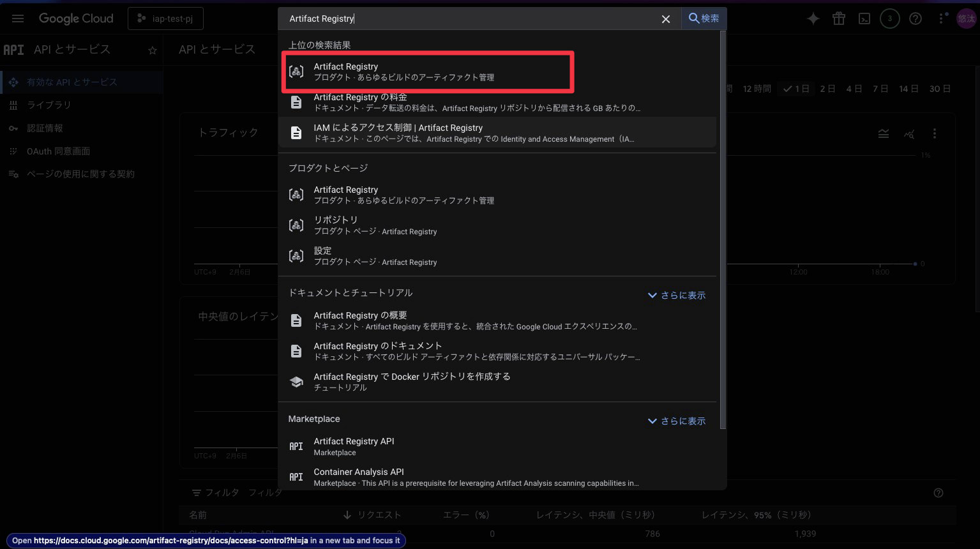Open IAM によるアクセス制御 document result

pos(497,133)
